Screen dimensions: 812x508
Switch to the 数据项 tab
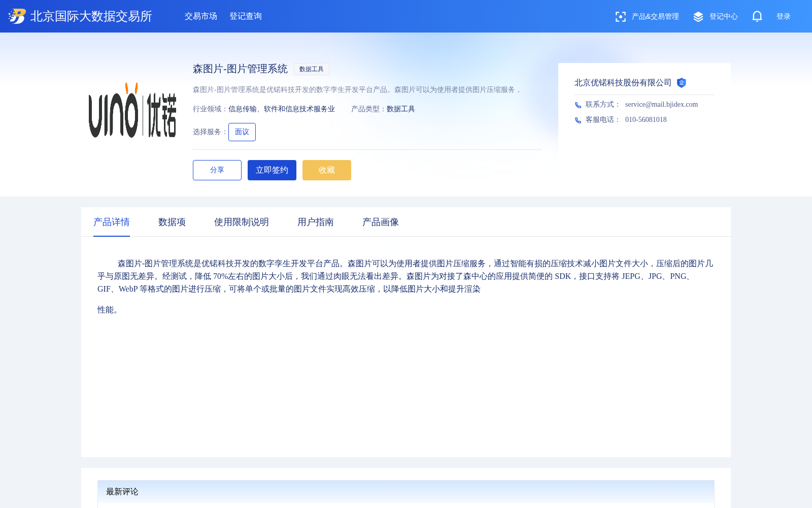click(172, 222)
